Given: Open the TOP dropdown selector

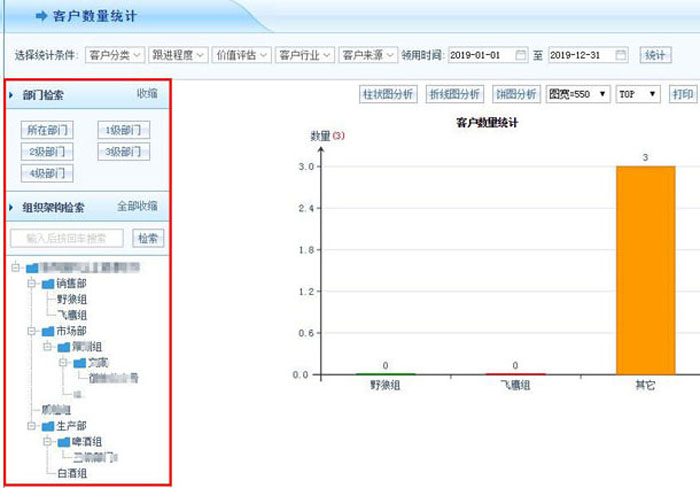Looking at the screenshot, I should pos(638,94).
